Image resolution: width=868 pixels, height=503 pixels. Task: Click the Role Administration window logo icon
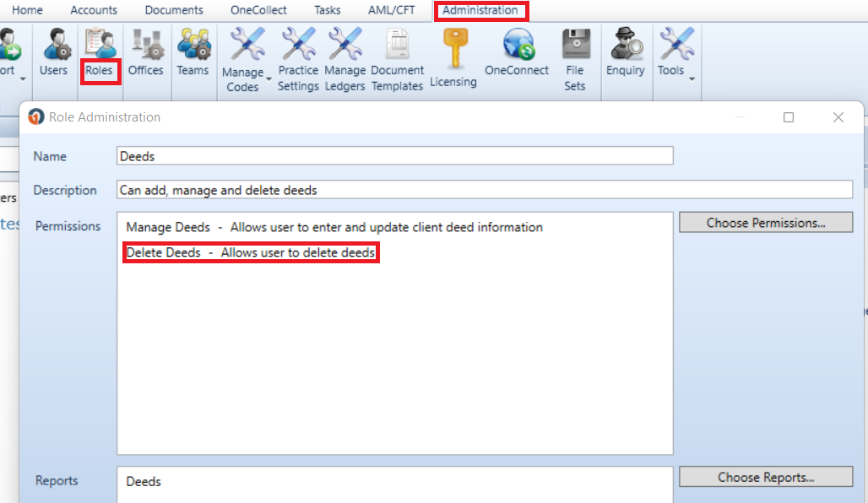point(36,116)
